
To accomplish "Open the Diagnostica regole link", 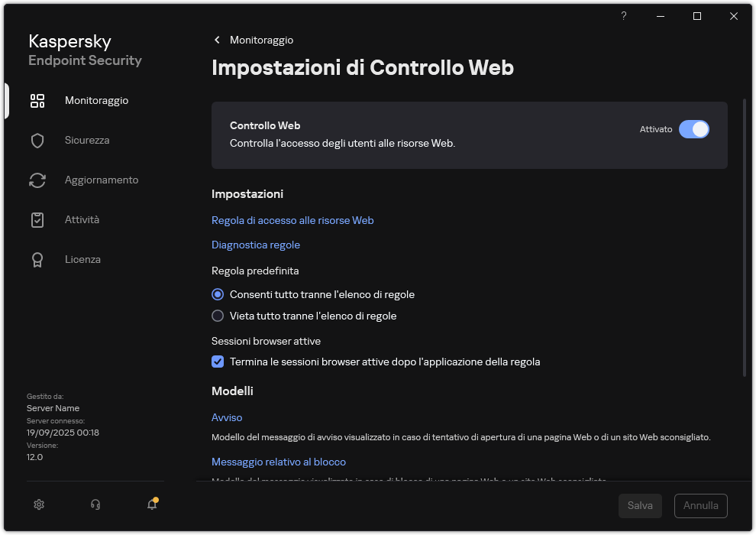I will coord(255,245).
